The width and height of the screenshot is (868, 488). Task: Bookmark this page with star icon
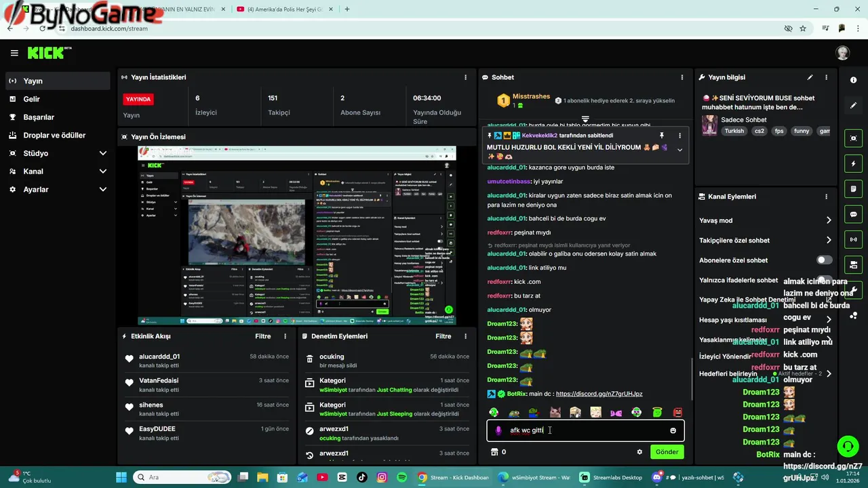[x=803, y=28]
